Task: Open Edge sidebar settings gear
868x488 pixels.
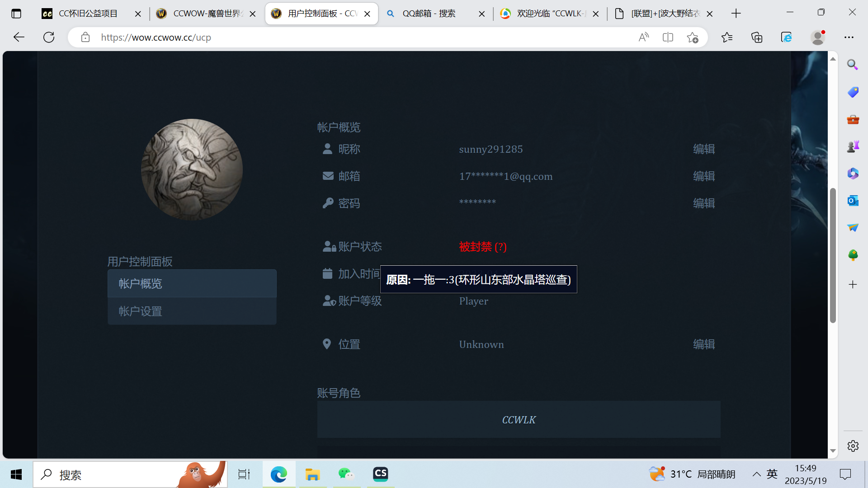Action: coord(853,446)
